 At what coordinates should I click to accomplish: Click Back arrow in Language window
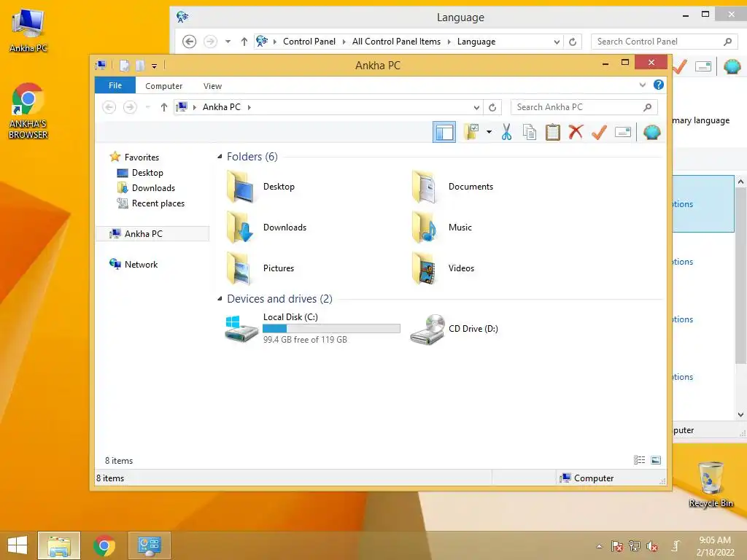point(189,42)
